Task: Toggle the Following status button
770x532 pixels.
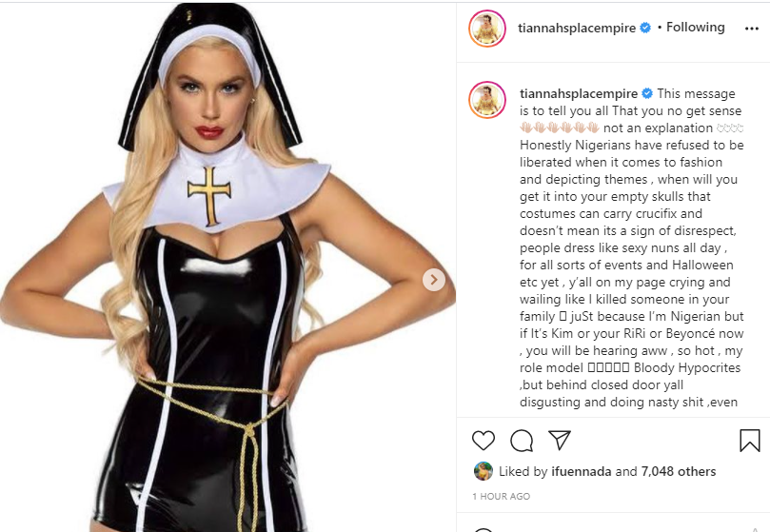Action: [x=696, y=27]
